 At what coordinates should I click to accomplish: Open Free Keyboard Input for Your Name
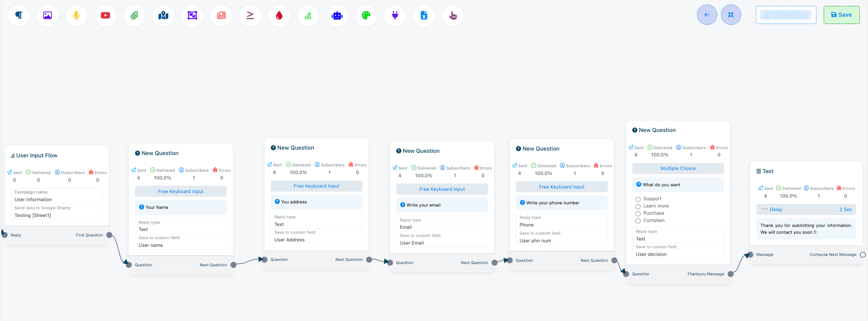pyautogui.click(x=181, y=191)
